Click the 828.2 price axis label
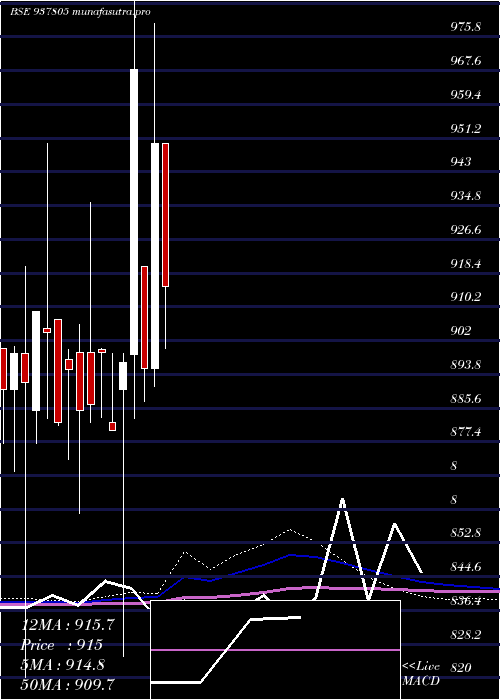The width and height of the screenshot is (500, 700). point(466,634)
